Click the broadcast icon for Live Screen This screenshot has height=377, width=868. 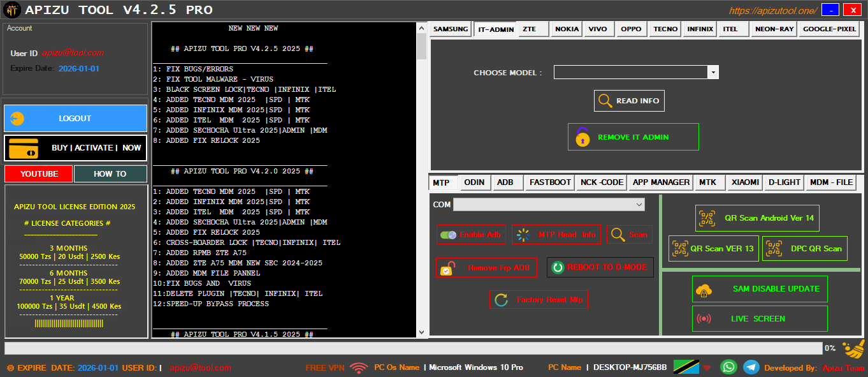click(x=704, y=318)
